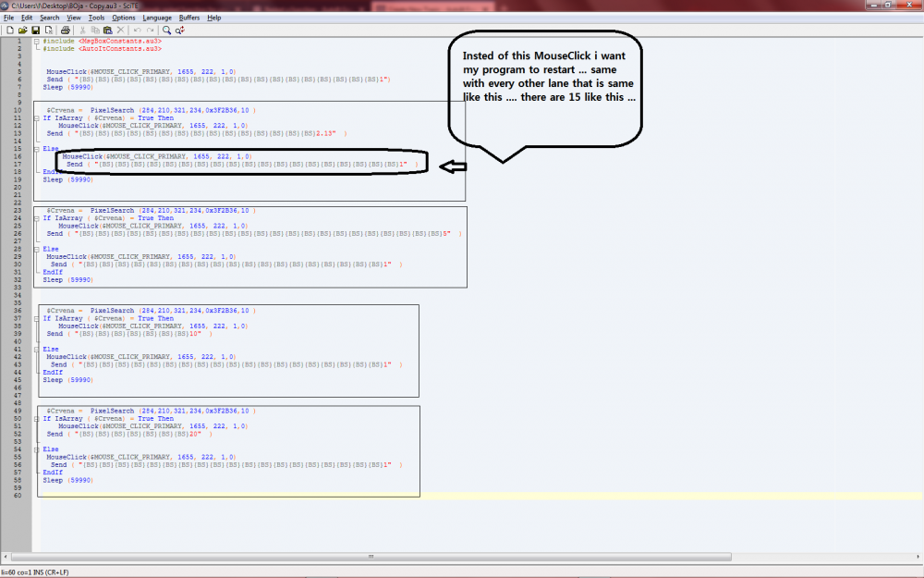924x578 pixels.
Task: Collapse the If block fold on line 37
Action: pyautogui.click(x=37, y=318)
